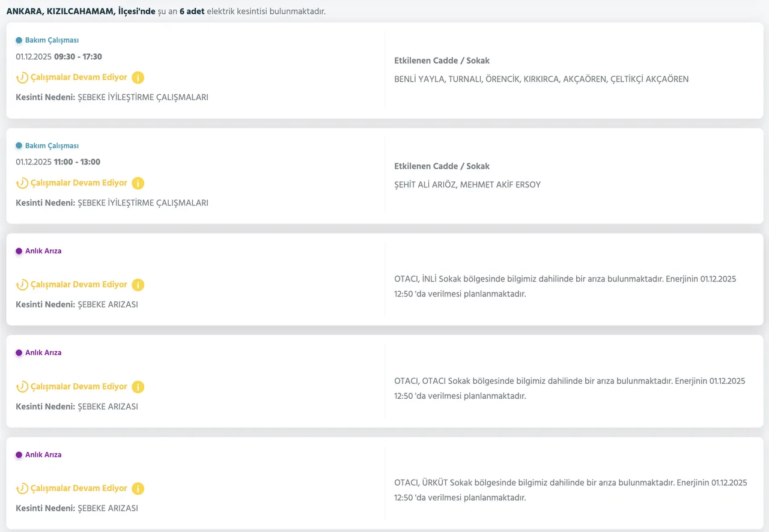Open info icon for the OTACI Sokak fault
Image resolution: width=769 pixels, height=532 pixels.
[138, 387]
